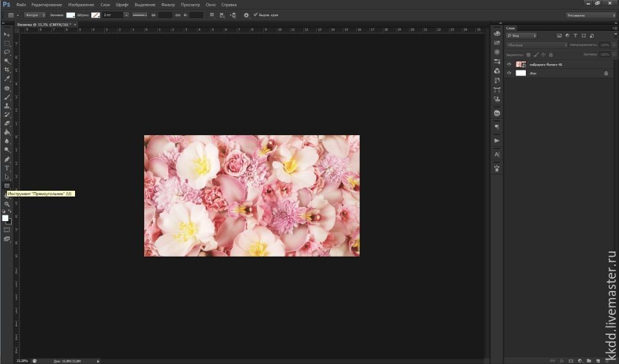Select the Type tool in toolbox
619x364 pixels.
[x=7, y=168]
